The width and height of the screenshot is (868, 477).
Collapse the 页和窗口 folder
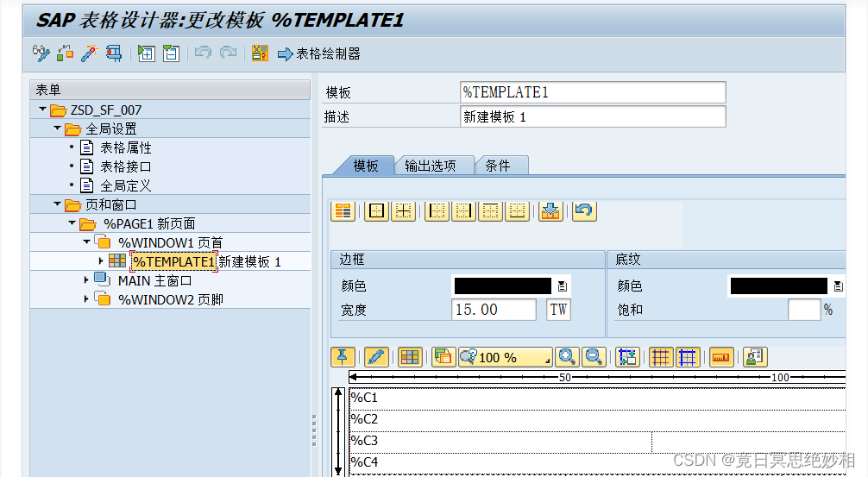(57, 204)
